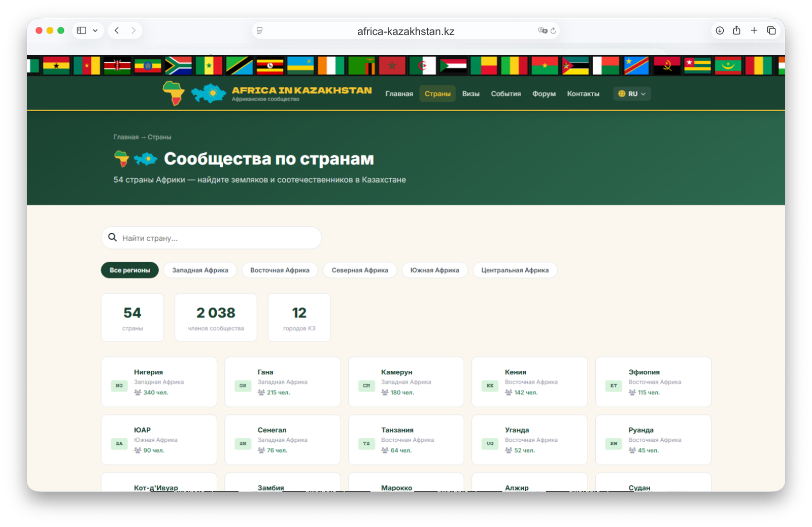
Task: Click the ZA flag badge on ЮАР card
Action: [x=119, y=444]
